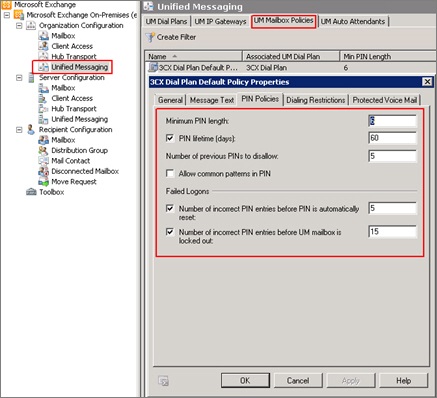Click the 3CX Dial Plan Default Policy row icon
Image resolution: width=437 pixels, height=398 pixels.
[153, 68]
